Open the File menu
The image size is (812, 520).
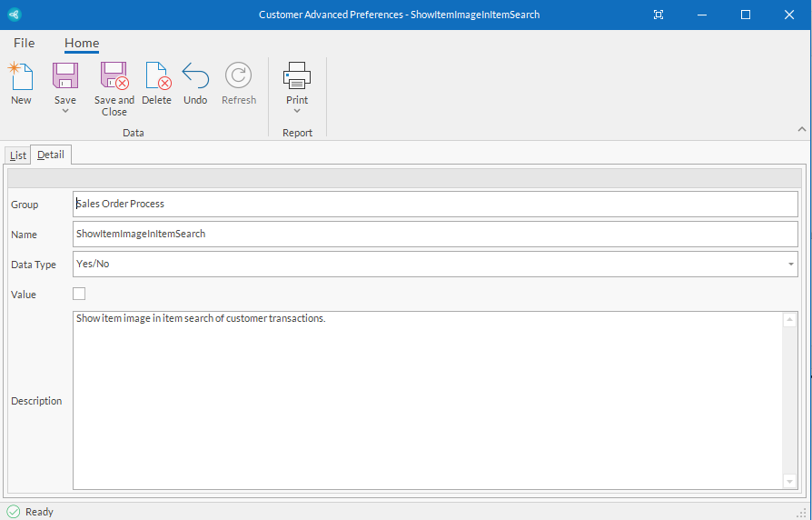pos(25,43)
